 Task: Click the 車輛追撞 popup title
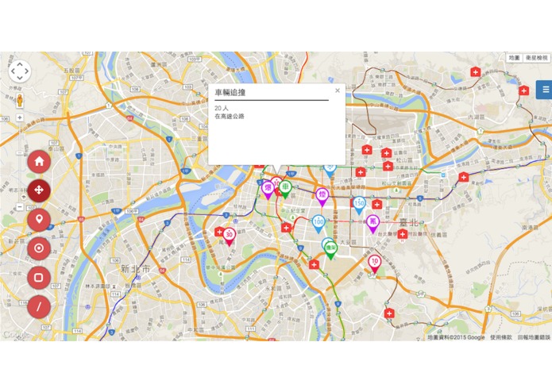click(x=230, y=93)
